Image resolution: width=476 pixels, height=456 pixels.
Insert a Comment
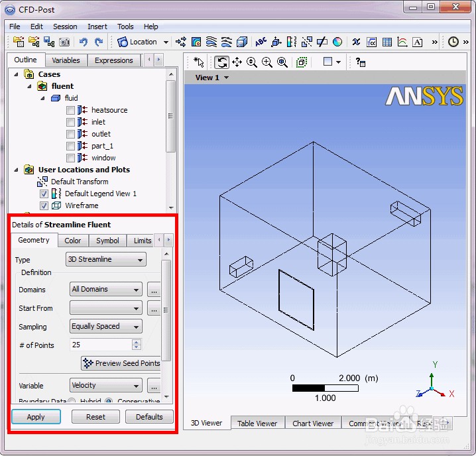418,42
